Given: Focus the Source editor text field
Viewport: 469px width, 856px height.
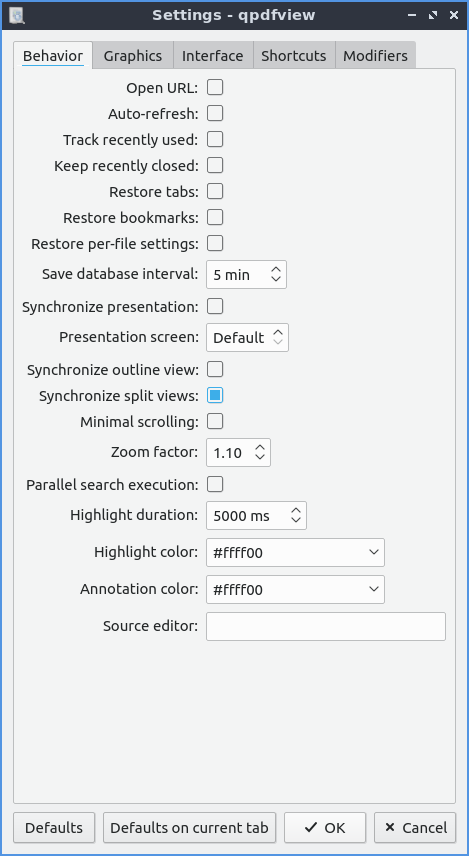Looking at the screenshot, I should [x=326, y=626].
